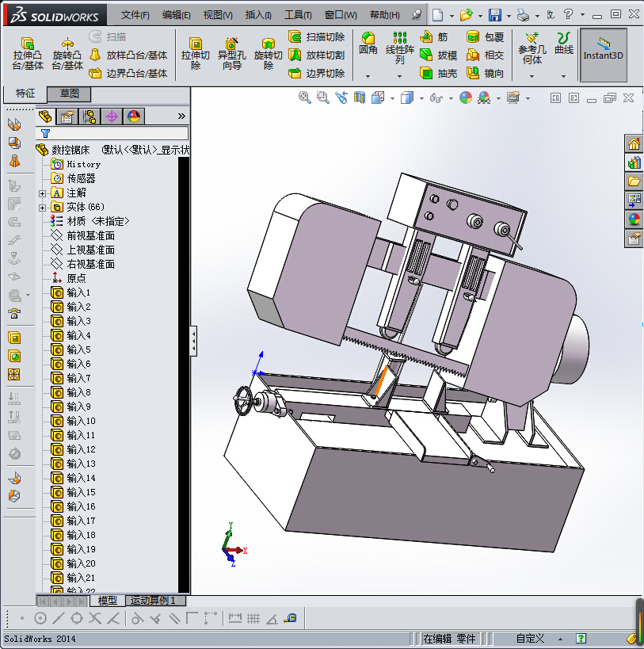This screenshot has width=644, height=649.
Task: Click the 包覆 wrap tool
Action: 485,36
